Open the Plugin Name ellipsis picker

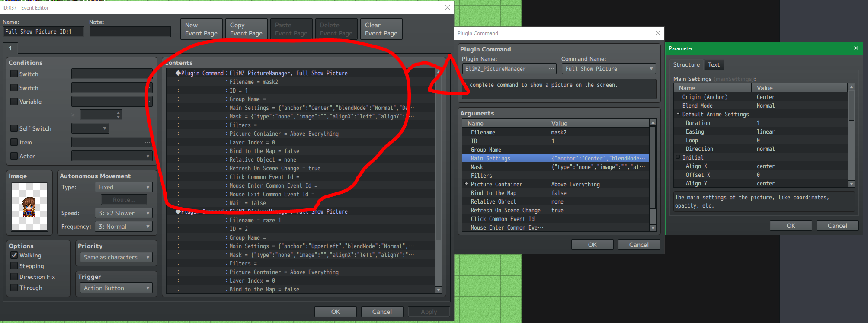(551, 69)
